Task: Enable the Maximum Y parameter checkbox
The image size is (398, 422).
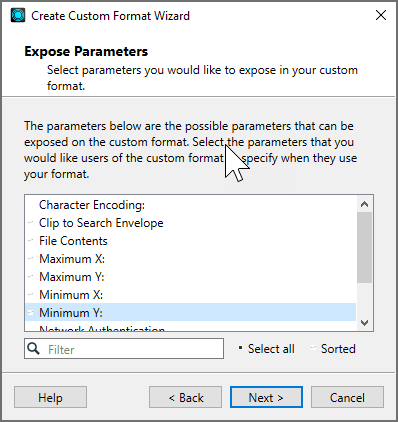Action: tap(30, 276)
